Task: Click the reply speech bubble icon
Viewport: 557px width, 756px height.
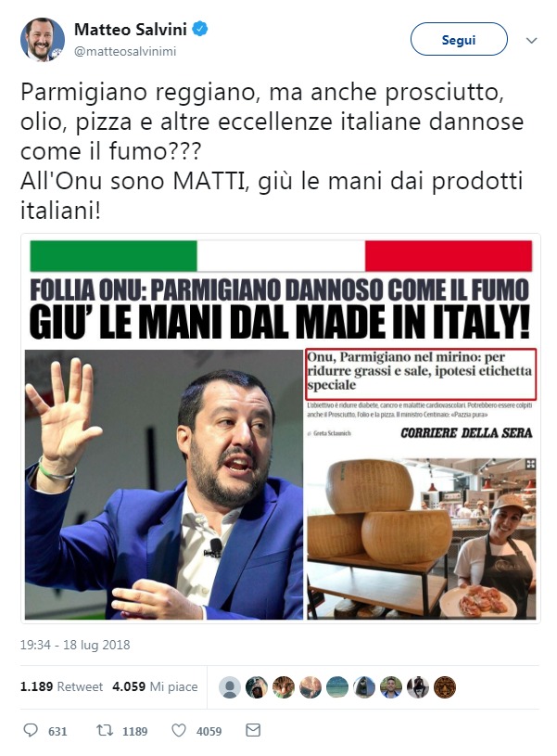Action: coord(31,730)
